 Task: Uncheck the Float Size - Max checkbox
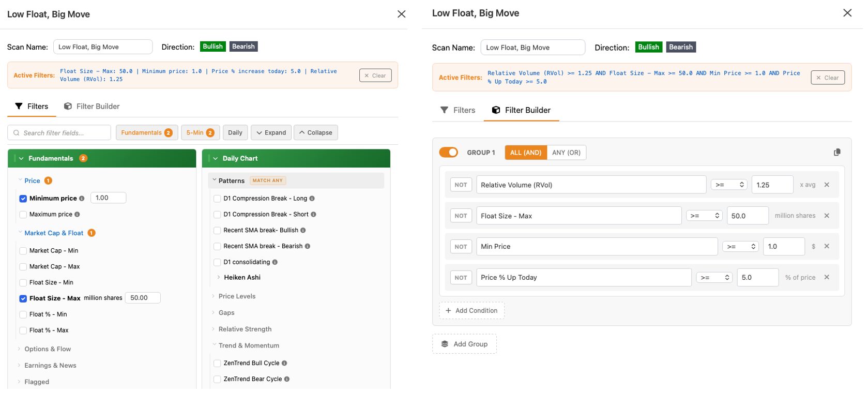(x=23, y=298)
